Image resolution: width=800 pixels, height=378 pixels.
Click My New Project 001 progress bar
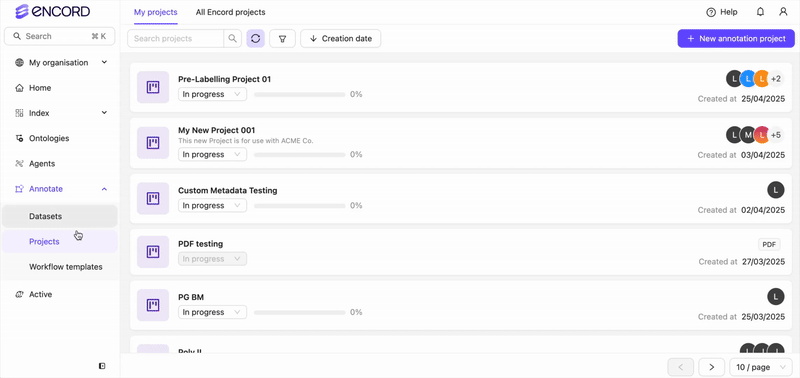(x=299, y=155)
